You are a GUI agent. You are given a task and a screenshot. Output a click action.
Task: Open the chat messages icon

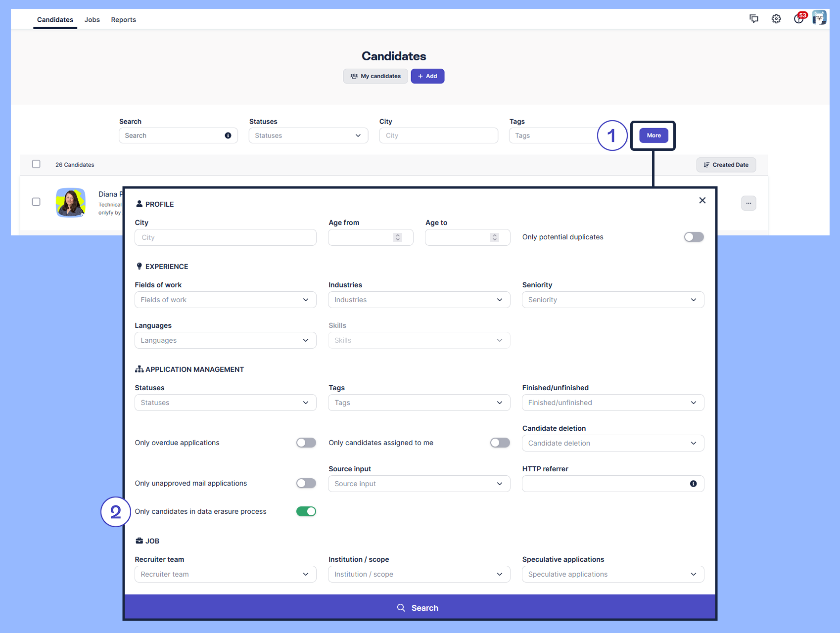(x=753, y=19)
